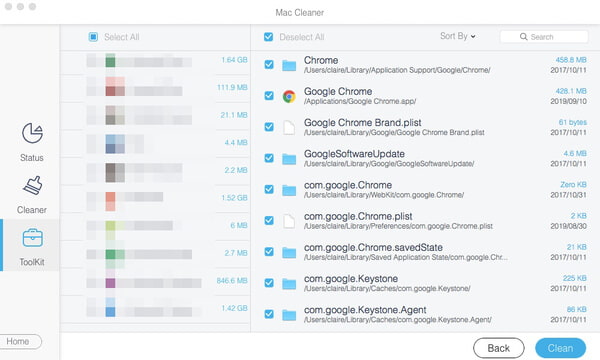
Task: Click the GoogleSoftwareUpdate folder icon
Action: pos(289,159)
